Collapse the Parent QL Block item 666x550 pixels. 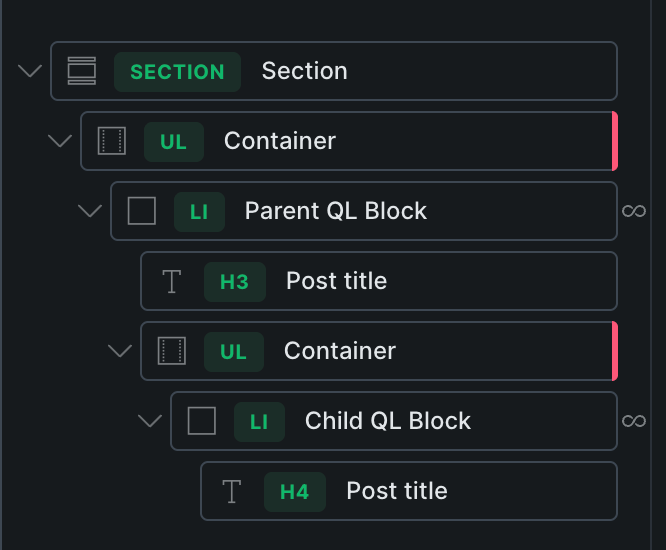click(x=90, y=211)
